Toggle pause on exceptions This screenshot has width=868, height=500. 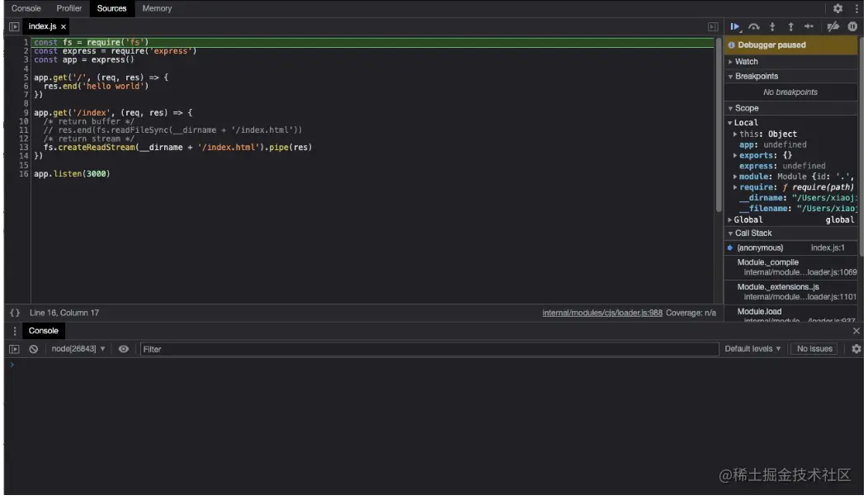click(x=852, y=26)
